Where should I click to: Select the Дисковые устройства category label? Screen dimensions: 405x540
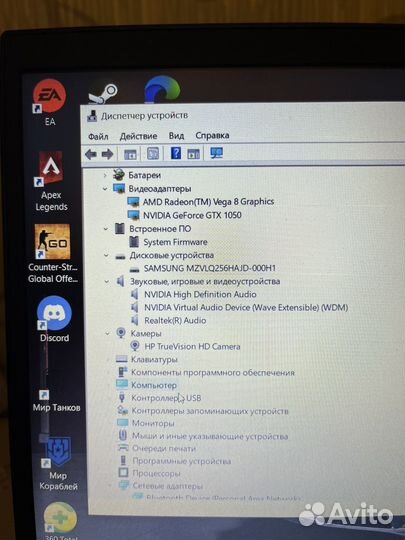pos(172,255)
